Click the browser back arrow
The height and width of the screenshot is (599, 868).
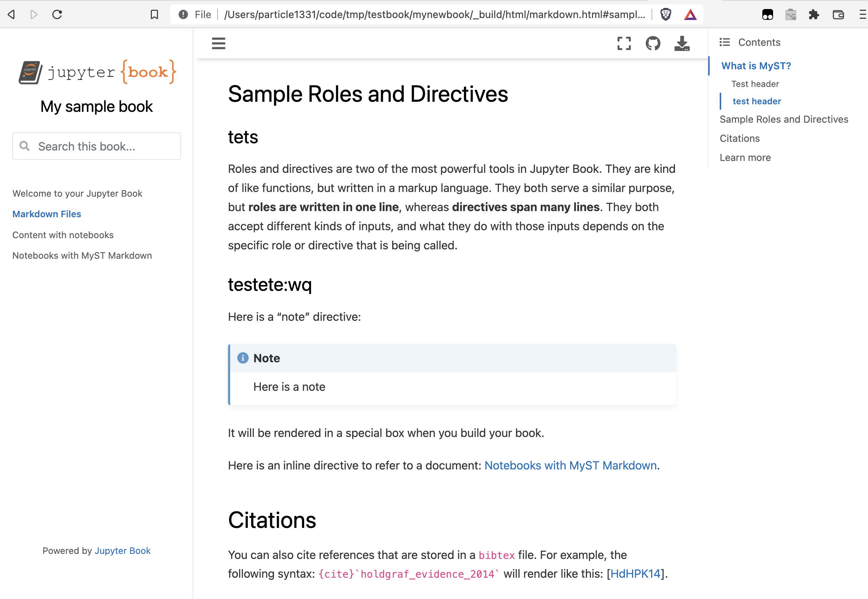(11, 15)
